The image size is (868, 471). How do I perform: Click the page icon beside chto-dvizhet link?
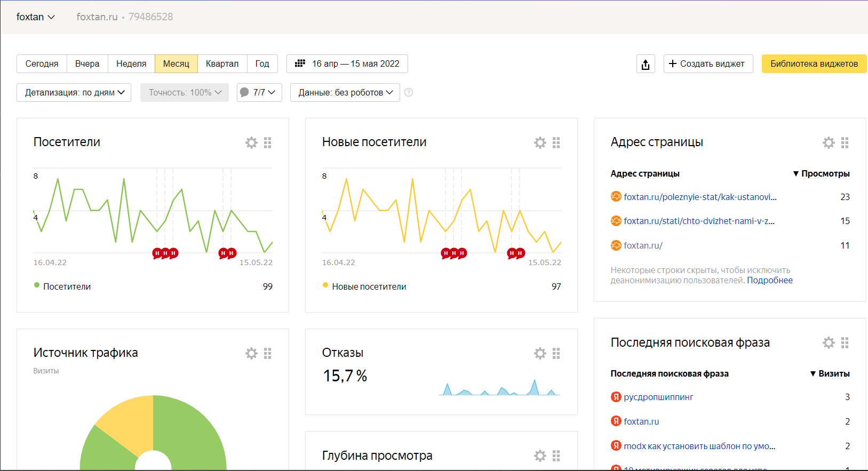(x=616, y=221)
